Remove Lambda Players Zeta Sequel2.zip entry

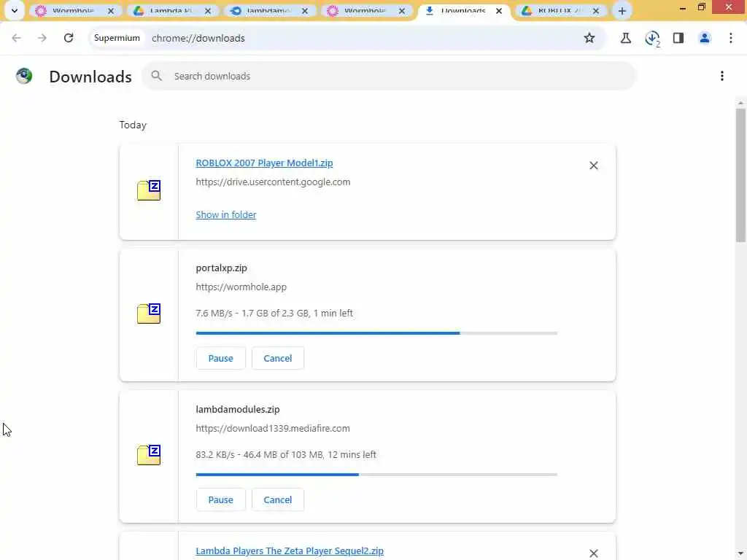[594, 553]
